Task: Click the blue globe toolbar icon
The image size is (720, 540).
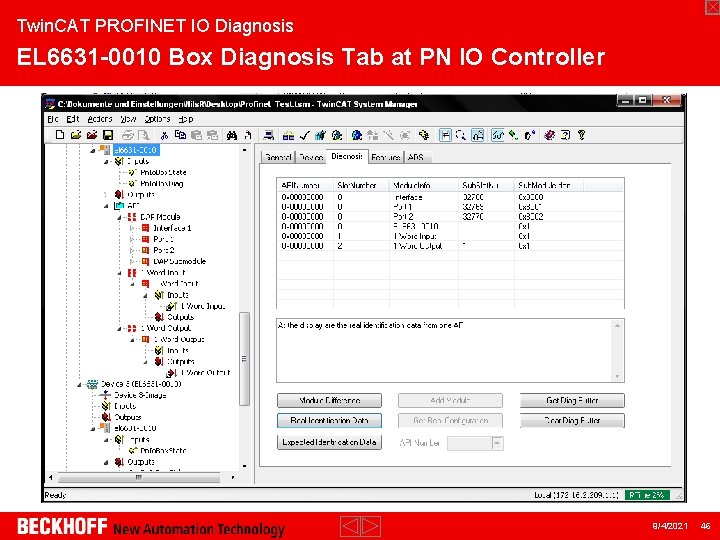Action: pos(356,135)
